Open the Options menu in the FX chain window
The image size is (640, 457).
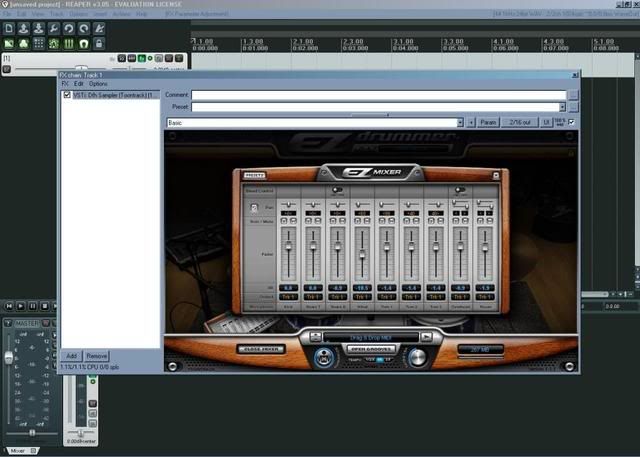coord(98,84)
